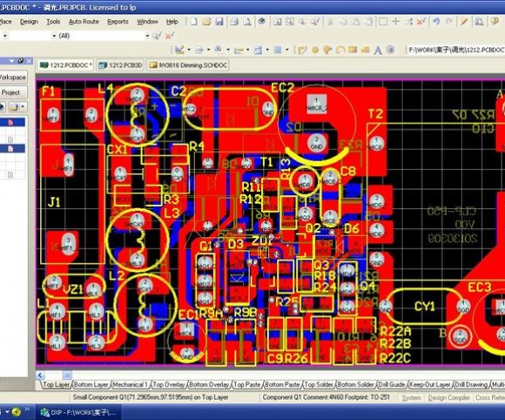Open the Auto Route menu
505x420 pixels.
pyautogui.click(x=84, y=22)
